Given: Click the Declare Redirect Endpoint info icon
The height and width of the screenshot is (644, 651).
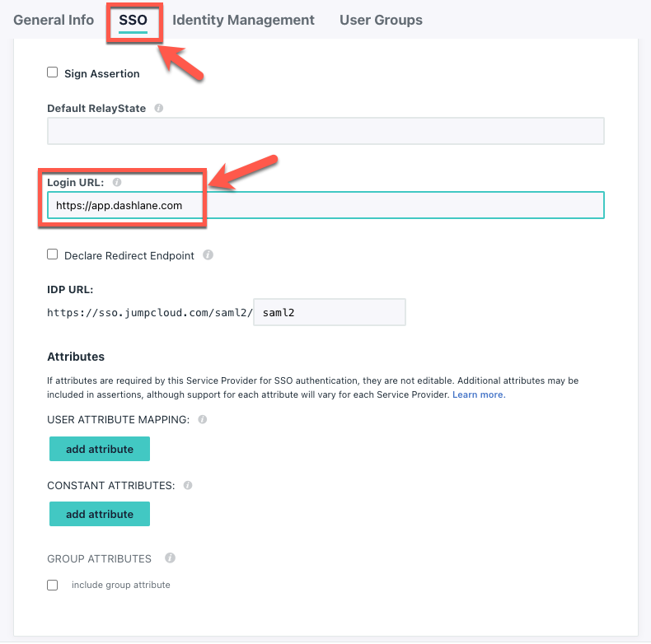Looking at the screenshot, I should 208,254.
